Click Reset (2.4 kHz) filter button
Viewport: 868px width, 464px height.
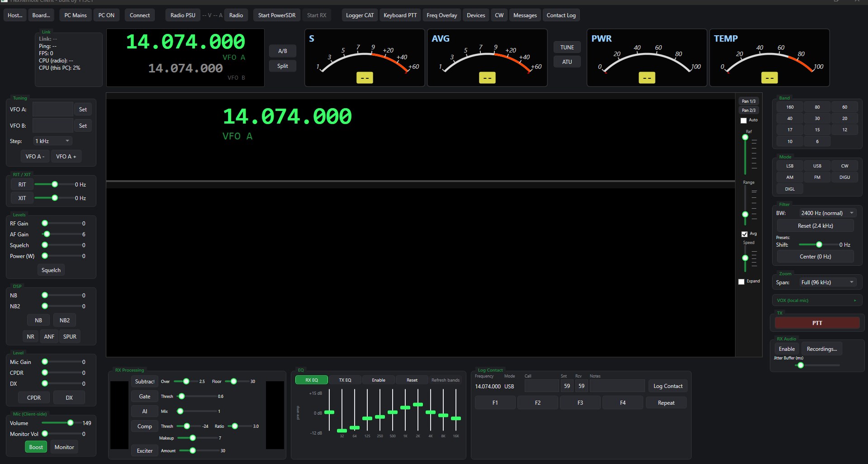(x=815, y=226)
